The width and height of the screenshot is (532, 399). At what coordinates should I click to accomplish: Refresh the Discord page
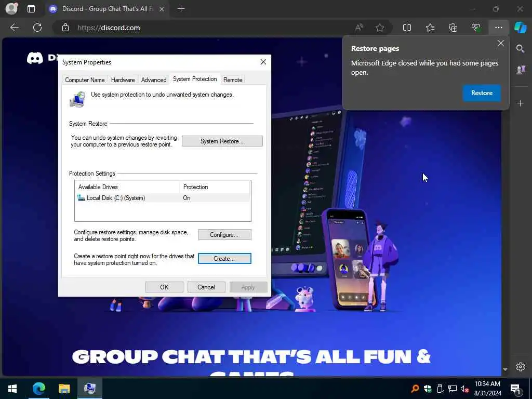click(37, 28)
